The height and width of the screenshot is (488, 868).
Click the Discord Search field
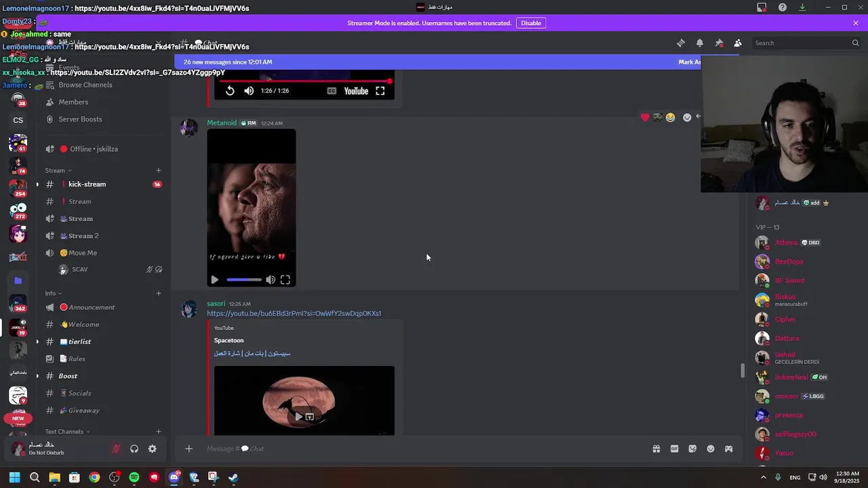806,43
